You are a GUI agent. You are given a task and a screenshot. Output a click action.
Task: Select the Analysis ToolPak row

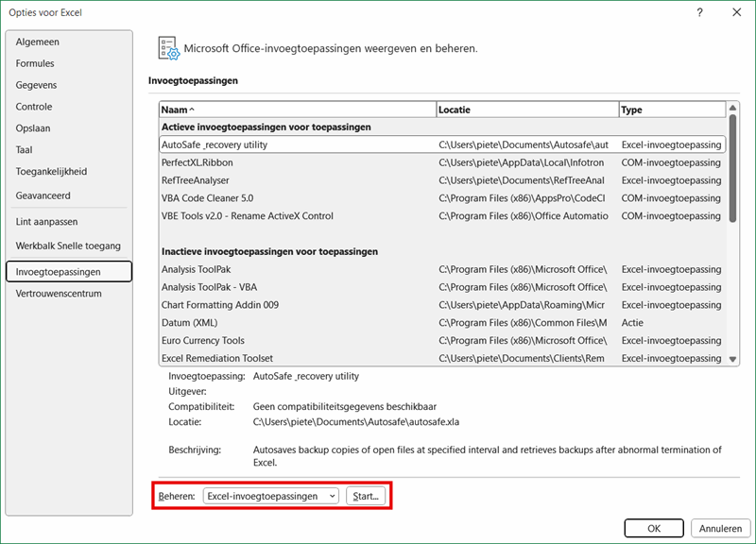442,269
